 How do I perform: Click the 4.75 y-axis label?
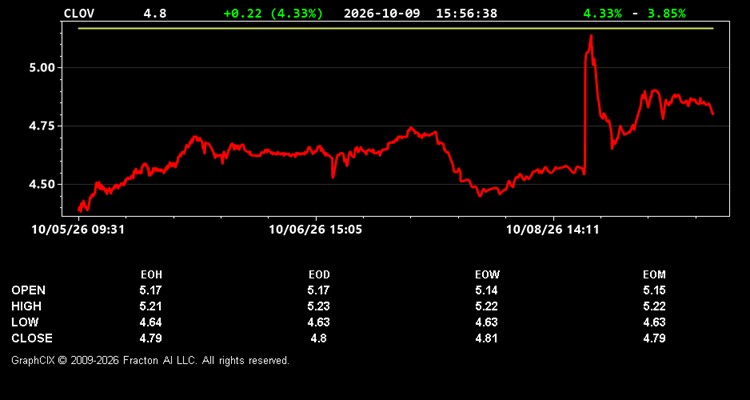click(x=43, y=126)
